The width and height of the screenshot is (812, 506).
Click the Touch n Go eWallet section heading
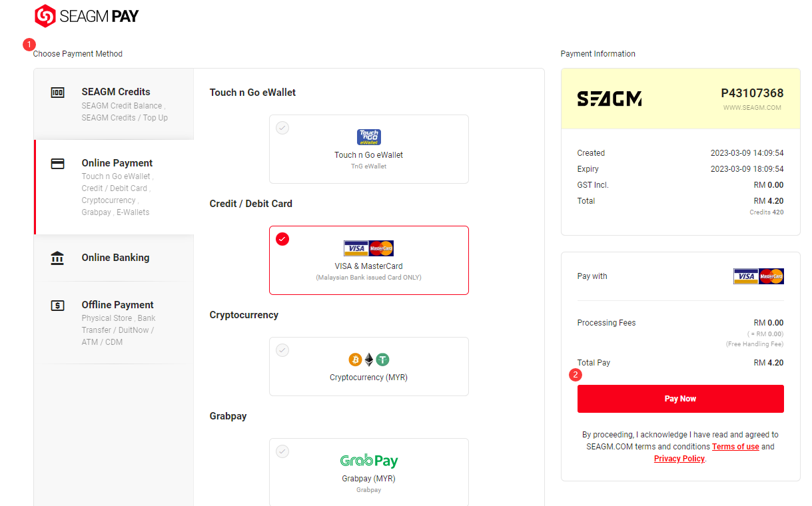pos(252,93)
